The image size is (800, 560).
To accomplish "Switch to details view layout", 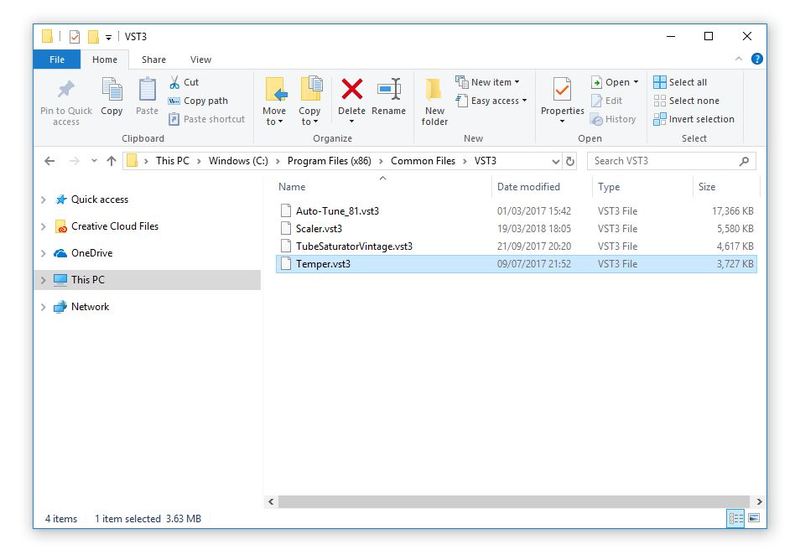I will pos(736,519).
